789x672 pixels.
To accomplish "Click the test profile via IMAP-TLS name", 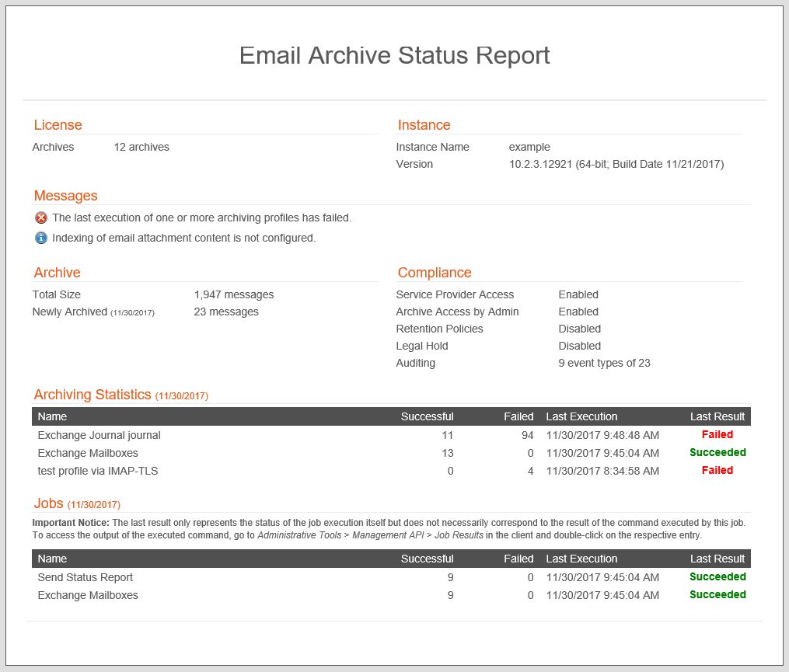I will 97,471.
